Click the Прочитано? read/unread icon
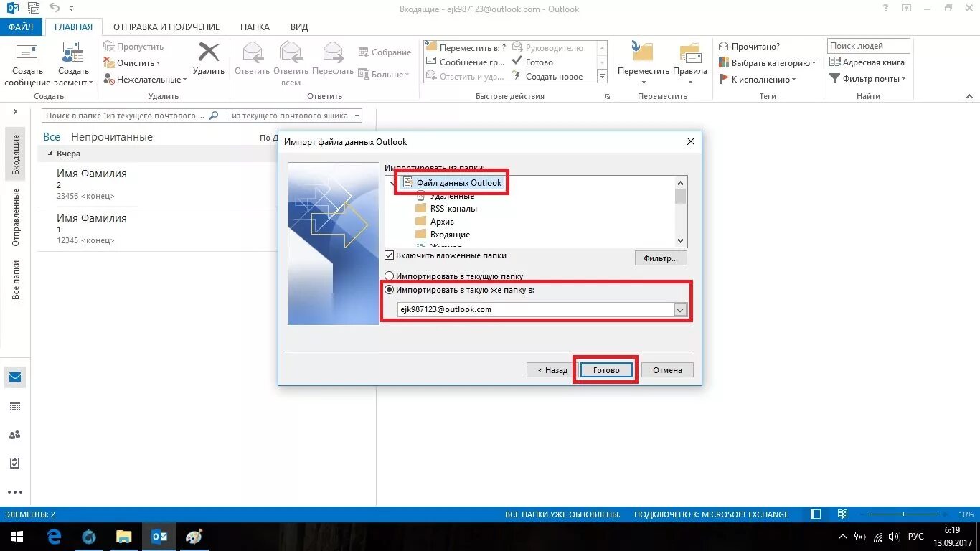Viewport: 980px width, 551px height. [724, 46]
